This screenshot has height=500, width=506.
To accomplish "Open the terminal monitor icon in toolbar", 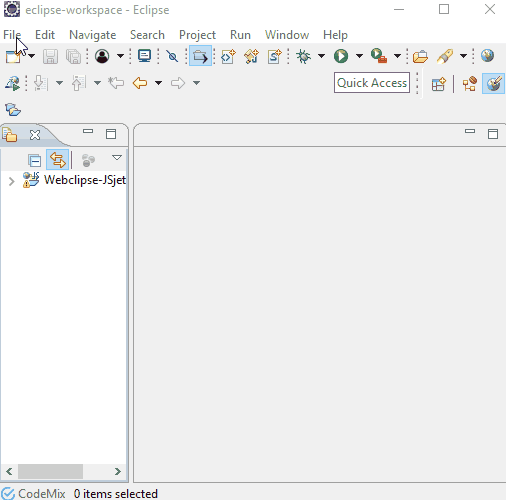I will pyautogui.click(x=144, y=56).
